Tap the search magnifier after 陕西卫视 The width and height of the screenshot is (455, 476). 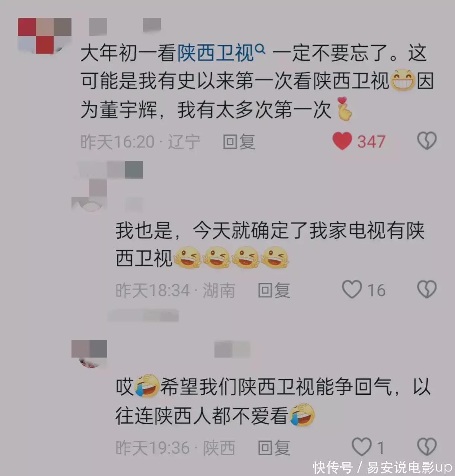tap(260, 49)
